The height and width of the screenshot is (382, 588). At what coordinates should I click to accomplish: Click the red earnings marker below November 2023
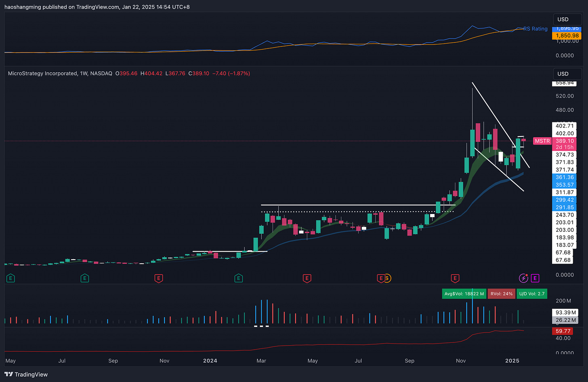(x=159, y=278)
